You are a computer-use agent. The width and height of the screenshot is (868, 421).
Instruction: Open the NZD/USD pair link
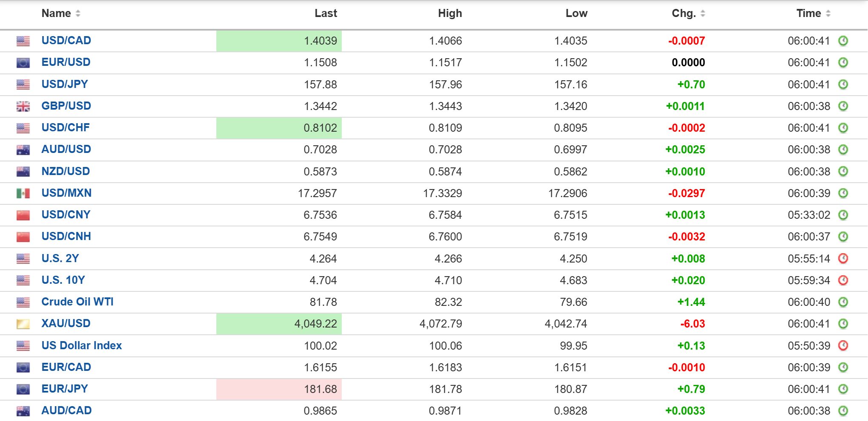click(x=65, y=171)
